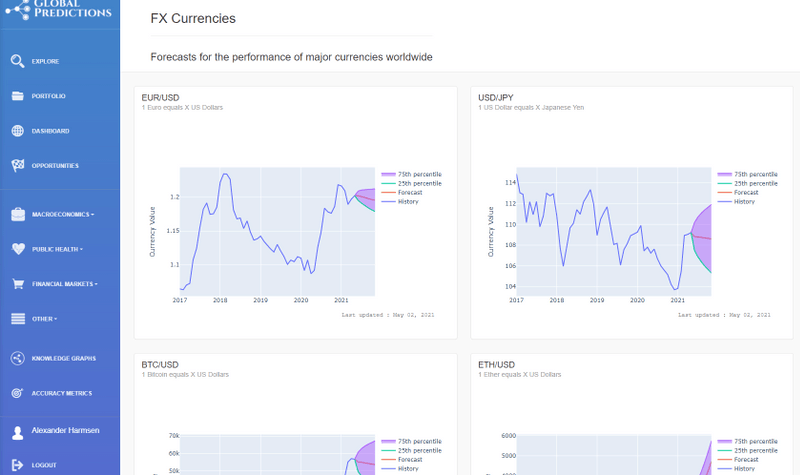This screenshot has height=475, width=800.
Task: Select the Knowledge Graphs menu label
Action: click(64, 359)
